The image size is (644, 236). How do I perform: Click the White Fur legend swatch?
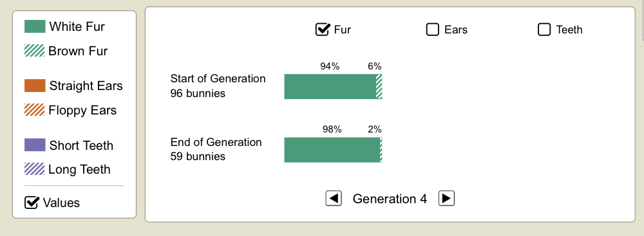(35, 26)
